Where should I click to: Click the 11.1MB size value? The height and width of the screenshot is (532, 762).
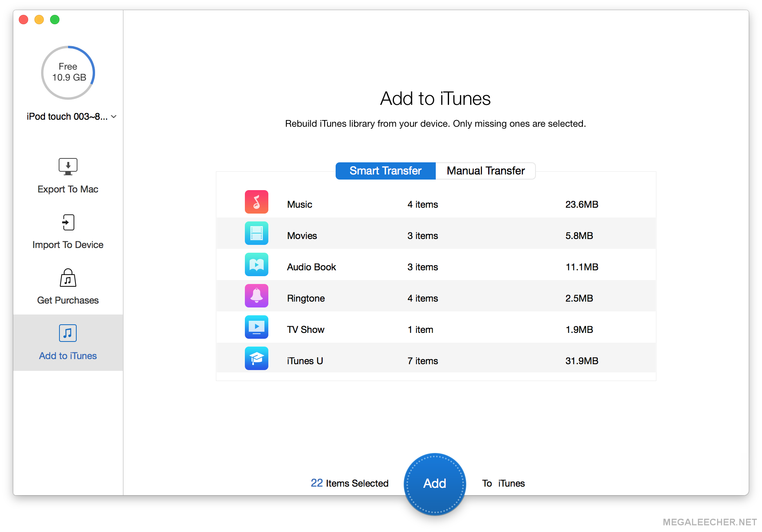tap(582, 267)
